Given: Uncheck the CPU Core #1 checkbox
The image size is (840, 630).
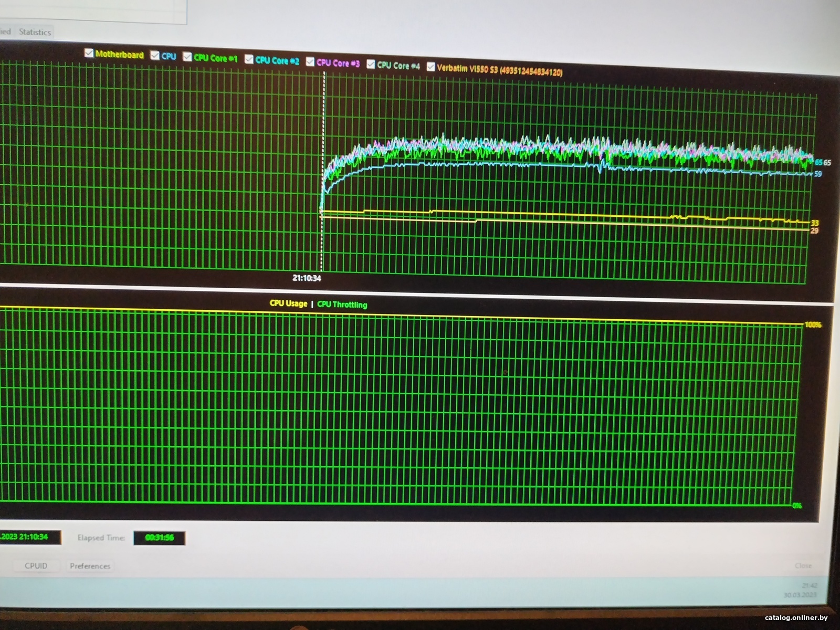Looking at the screenshot, I should click(187, 57).
